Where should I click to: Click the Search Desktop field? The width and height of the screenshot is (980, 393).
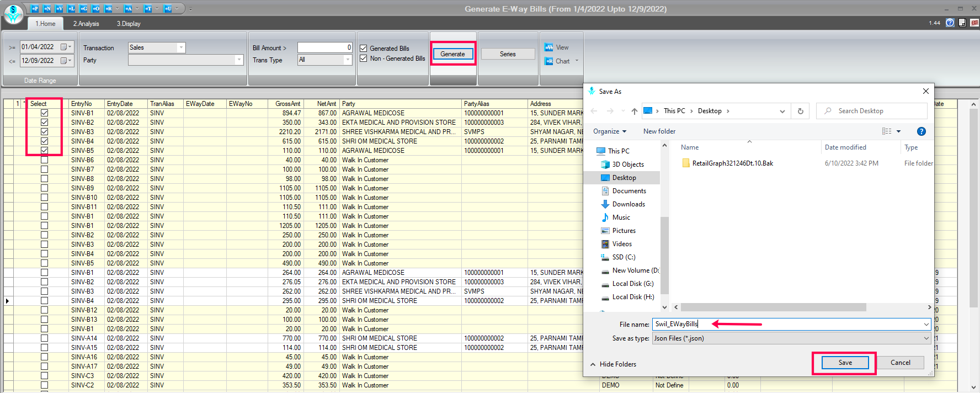tap(872, 111)
